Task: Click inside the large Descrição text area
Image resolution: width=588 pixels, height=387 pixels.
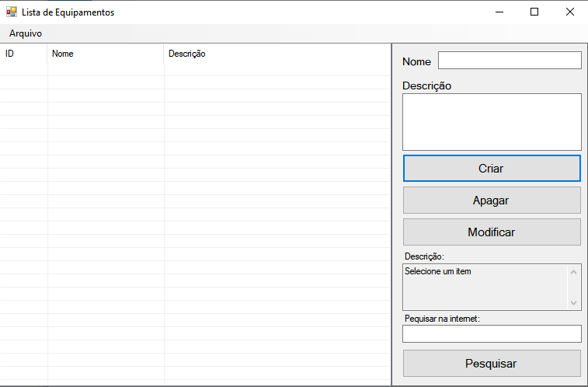Action: 491,122
